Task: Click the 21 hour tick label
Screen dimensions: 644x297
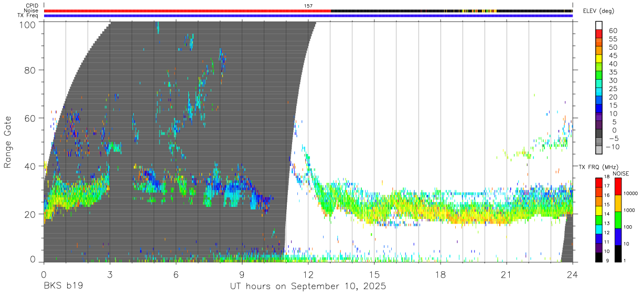Action: pyautogui.click(x=507, y=274)
